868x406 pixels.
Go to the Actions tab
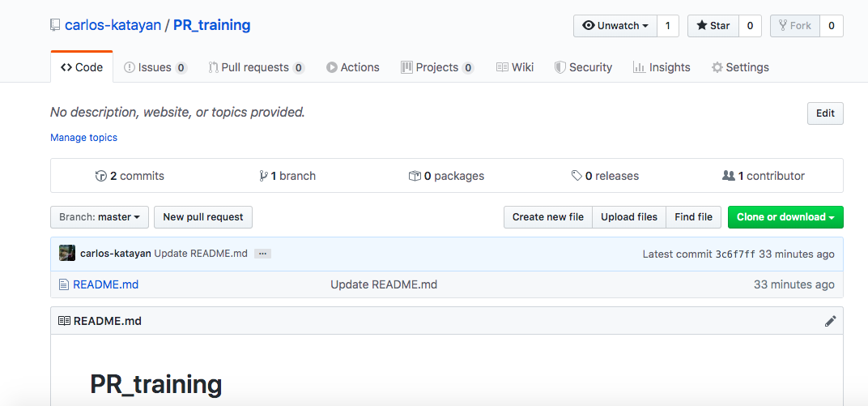[353, 67]
